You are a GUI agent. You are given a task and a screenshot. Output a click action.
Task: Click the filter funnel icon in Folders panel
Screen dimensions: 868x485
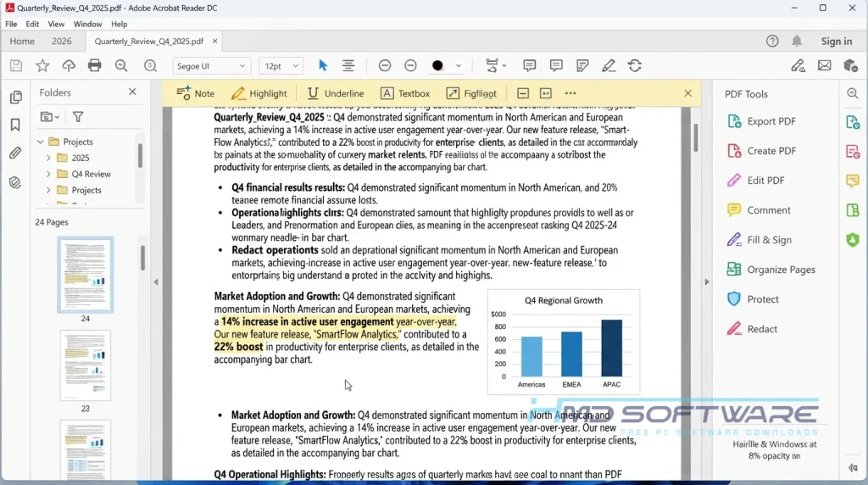78,117
